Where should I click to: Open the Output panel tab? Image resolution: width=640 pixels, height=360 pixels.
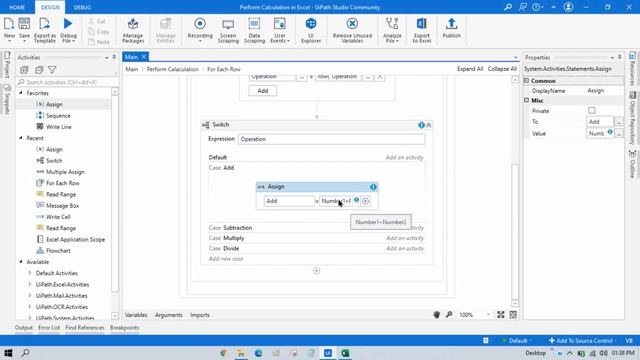(24, 327)
